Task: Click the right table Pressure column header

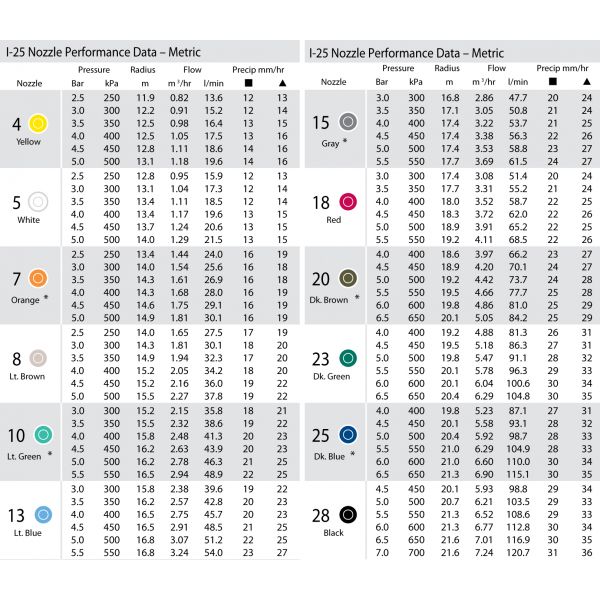Action: click(x=398, y=68)
